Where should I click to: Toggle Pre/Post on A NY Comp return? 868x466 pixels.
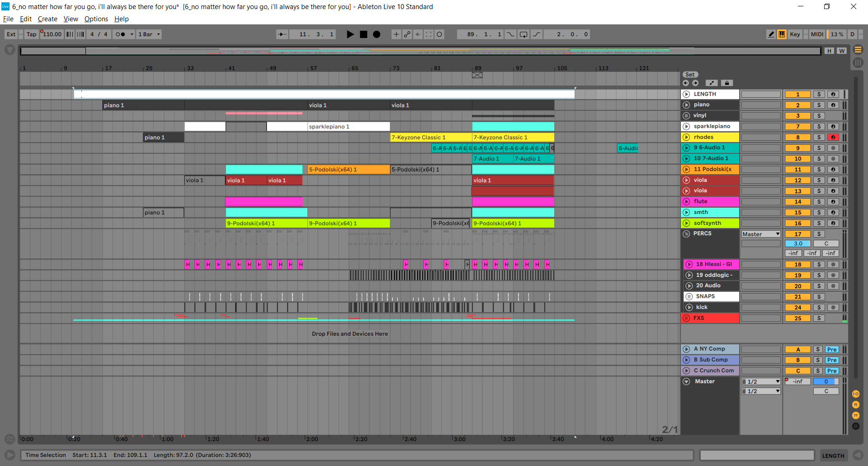[x=832, y=350]
